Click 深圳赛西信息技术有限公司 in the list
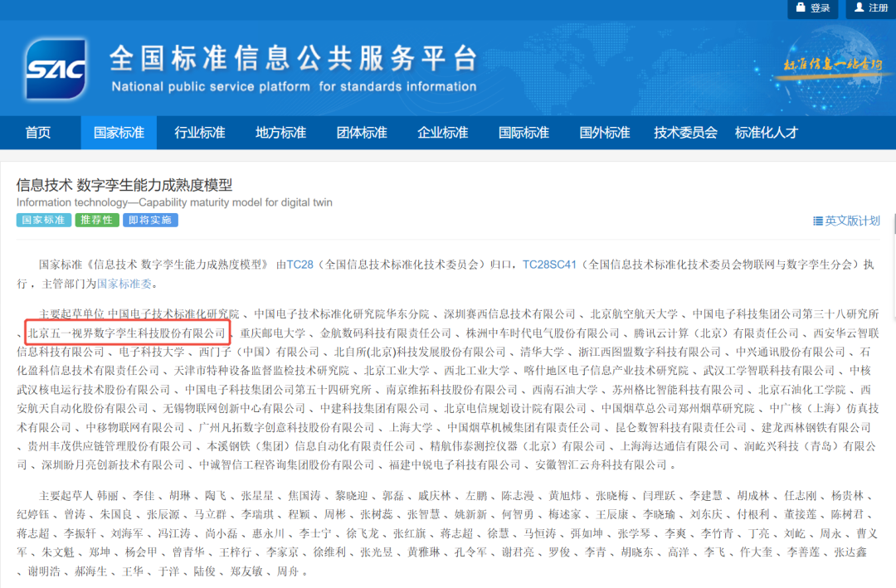 pyautogui.click(x=509, y=313)
